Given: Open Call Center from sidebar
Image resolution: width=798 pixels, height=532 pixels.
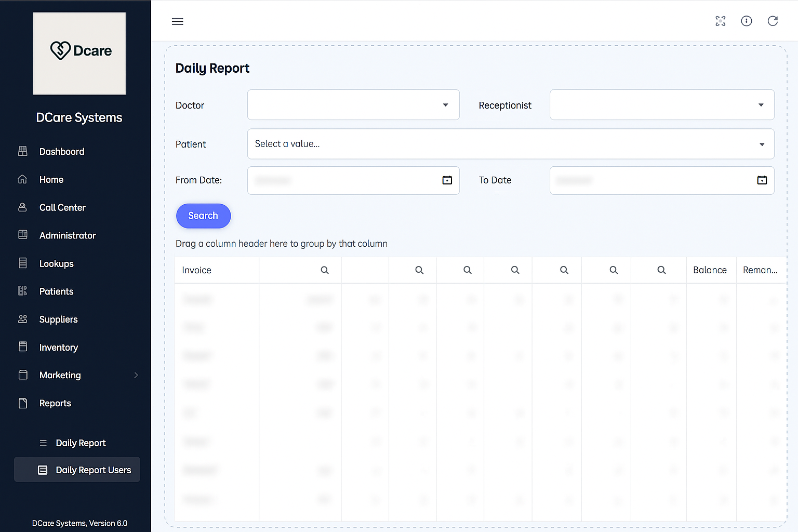Looking at the screenshot, I should (x=62, y=207).
